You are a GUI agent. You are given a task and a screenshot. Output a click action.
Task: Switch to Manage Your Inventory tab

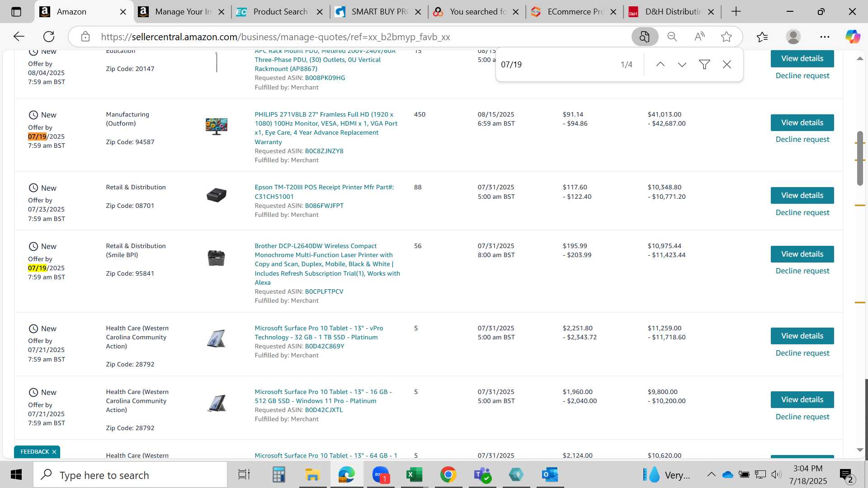[183, 12]
